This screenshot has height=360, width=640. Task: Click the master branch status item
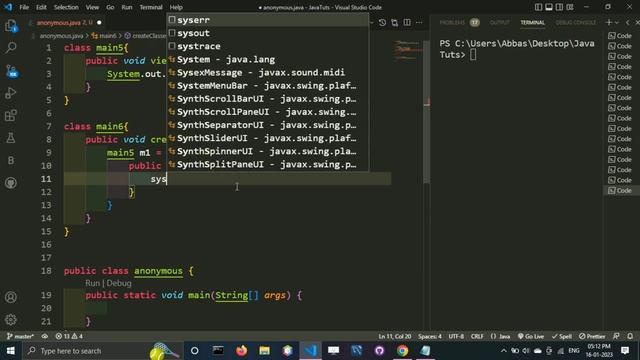[x=20, y=336]
